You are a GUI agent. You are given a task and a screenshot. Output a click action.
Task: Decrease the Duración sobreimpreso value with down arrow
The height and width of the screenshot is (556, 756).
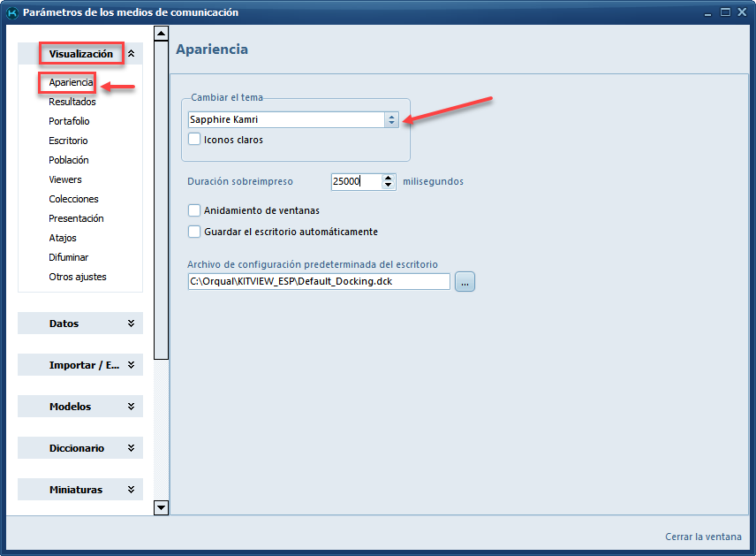pos(389,186)
